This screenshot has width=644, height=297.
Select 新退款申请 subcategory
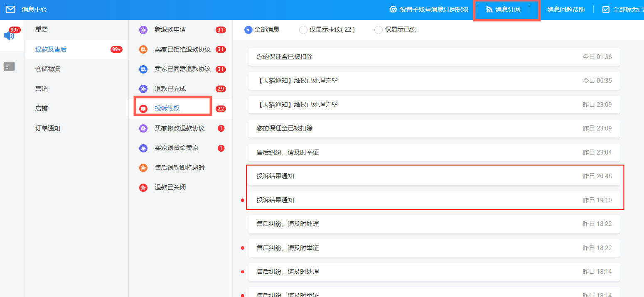coord(180,29)
